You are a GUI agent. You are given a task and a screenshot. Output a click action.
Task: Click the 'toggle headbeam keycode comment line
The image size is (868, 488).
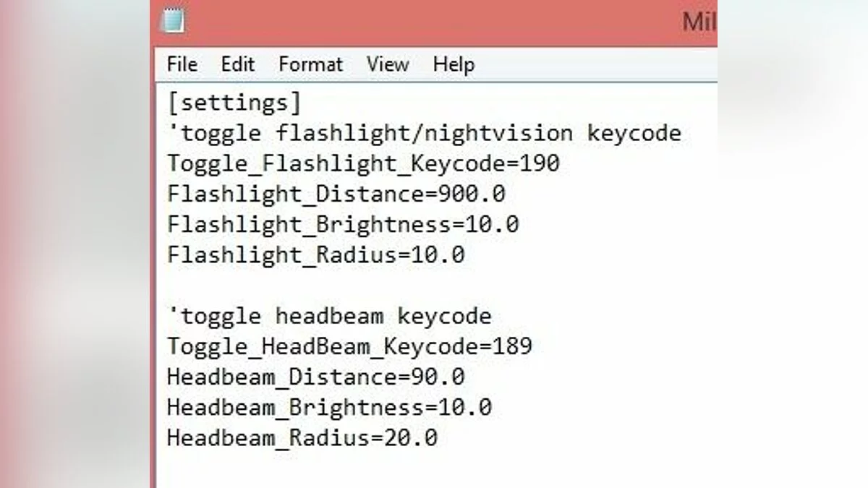(329, 316)
